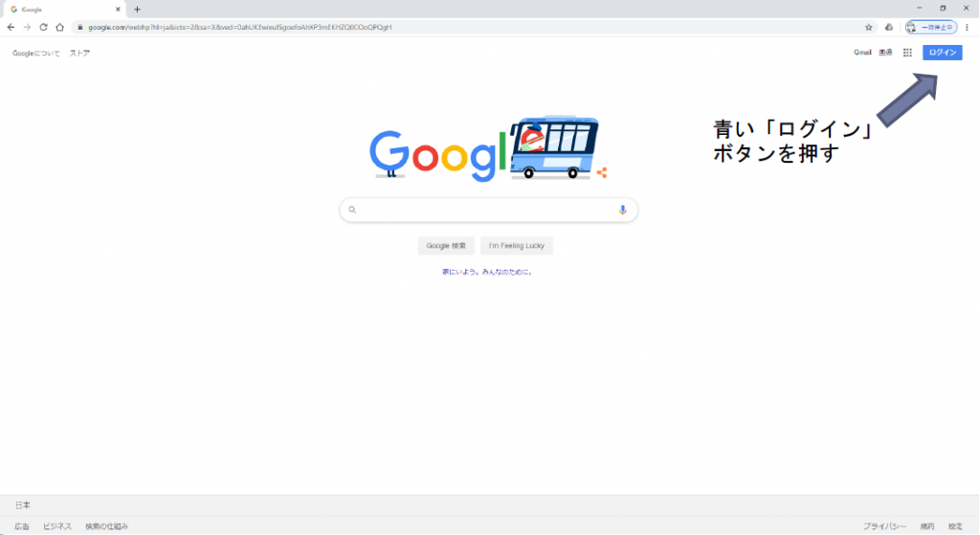Open a new browser tab
Viewport: 980px width, 535px height.
pos(138,10)
